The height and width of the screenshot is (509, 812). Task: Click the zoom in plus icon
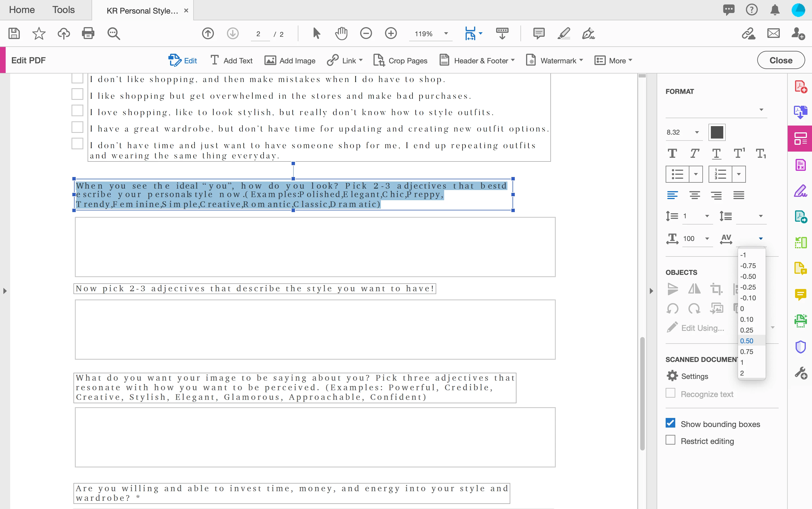click(390, 33)
